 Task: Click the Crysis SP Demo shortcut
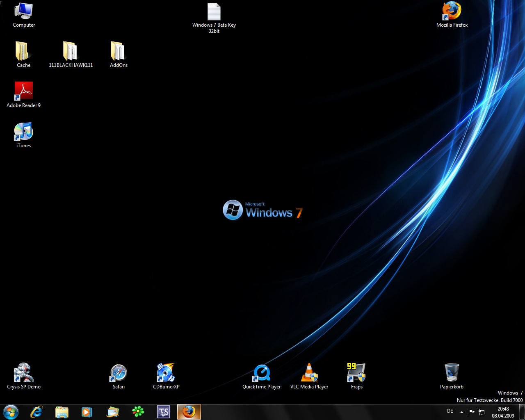click(x=23, y=376)
